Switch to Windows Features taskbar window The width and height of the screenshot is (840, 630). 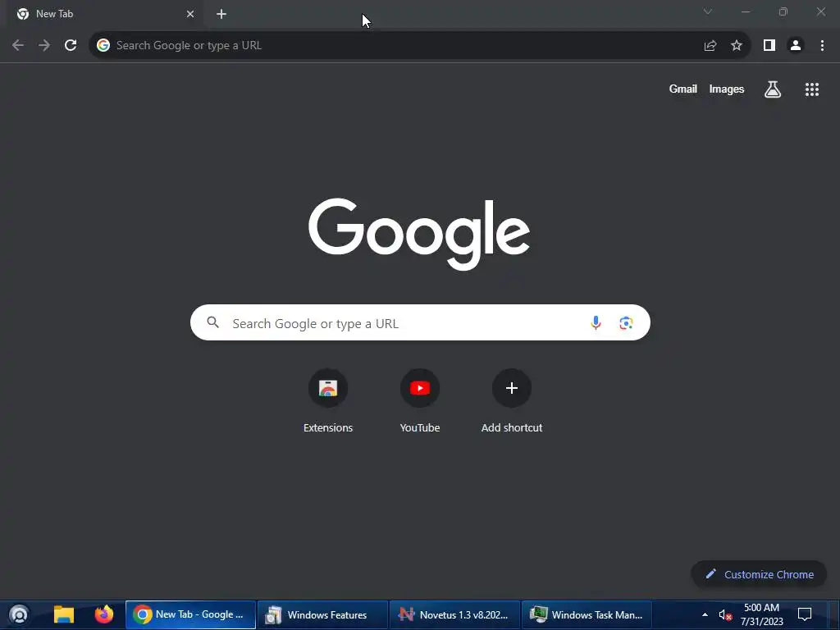pyautogui.click(x=322, y=614)
